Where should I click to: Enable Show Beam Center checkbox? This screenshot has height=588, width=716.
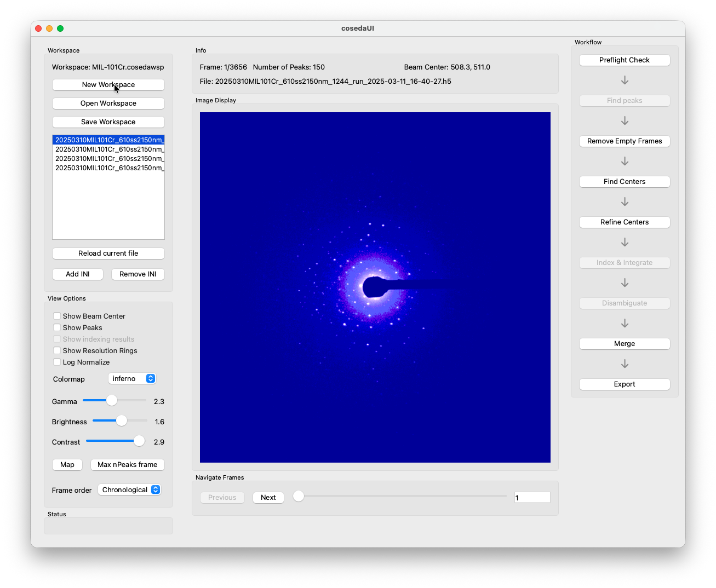click(x=57, y=316)
